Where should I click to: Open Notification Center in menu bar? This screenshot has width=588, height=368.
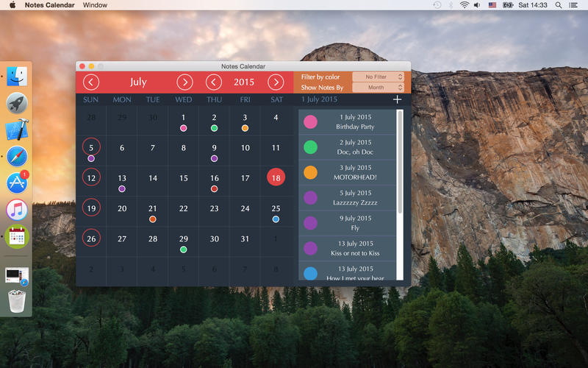click(573, 5)
